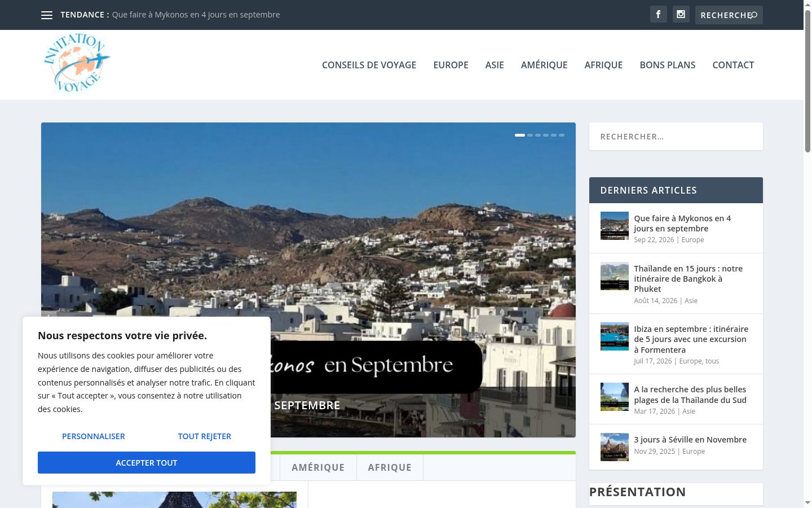Open the Facebook page icon
The width and height of the screenshot is (812, 508).
pyautogui.click(x=659, y=15)
